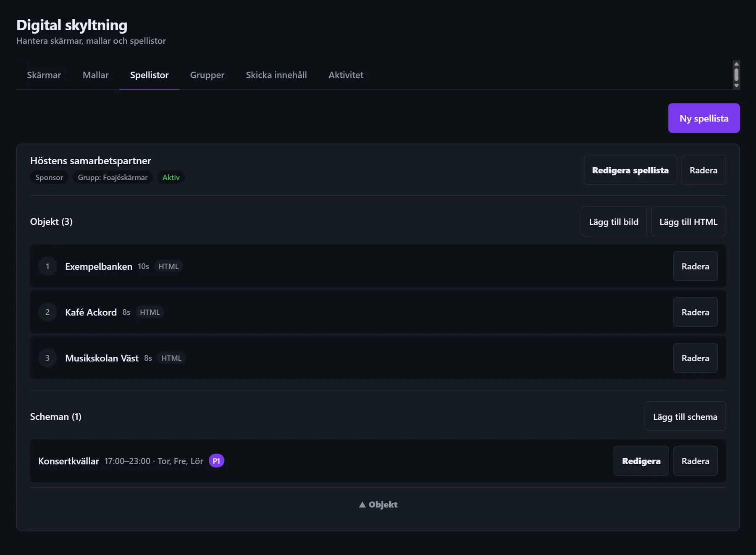Viewport: 756px width, 555px height.
Task: Edit the Konsertkvällar schedule
Action: tap(641, 461)
